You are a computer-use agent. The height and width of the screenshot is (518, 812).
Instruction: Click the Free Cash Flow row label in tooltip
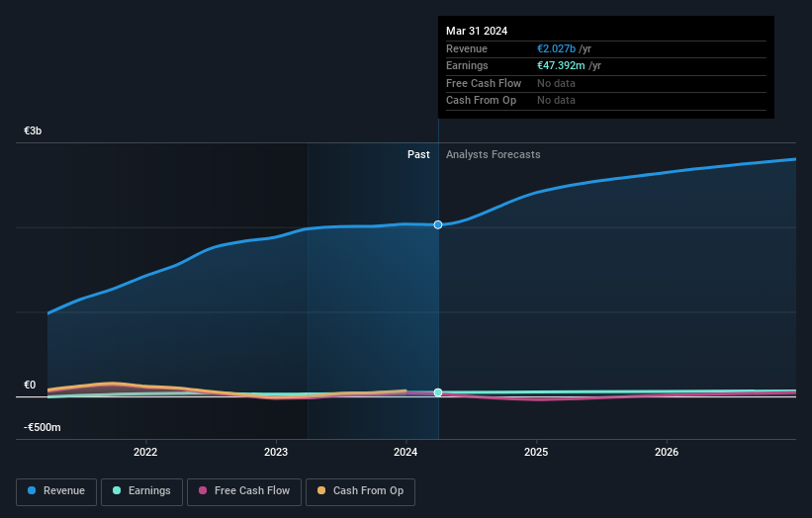tap(484, 83)
